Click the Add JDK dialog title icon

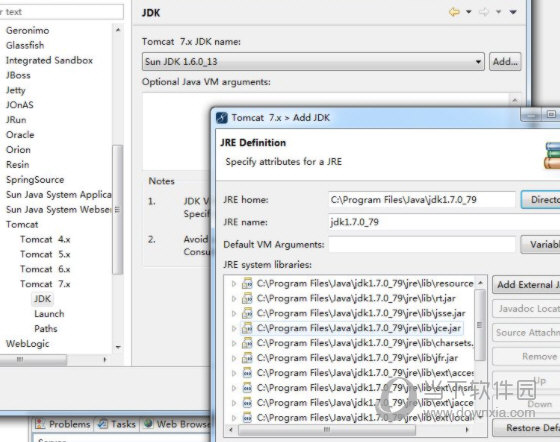(x=222, y=117)
